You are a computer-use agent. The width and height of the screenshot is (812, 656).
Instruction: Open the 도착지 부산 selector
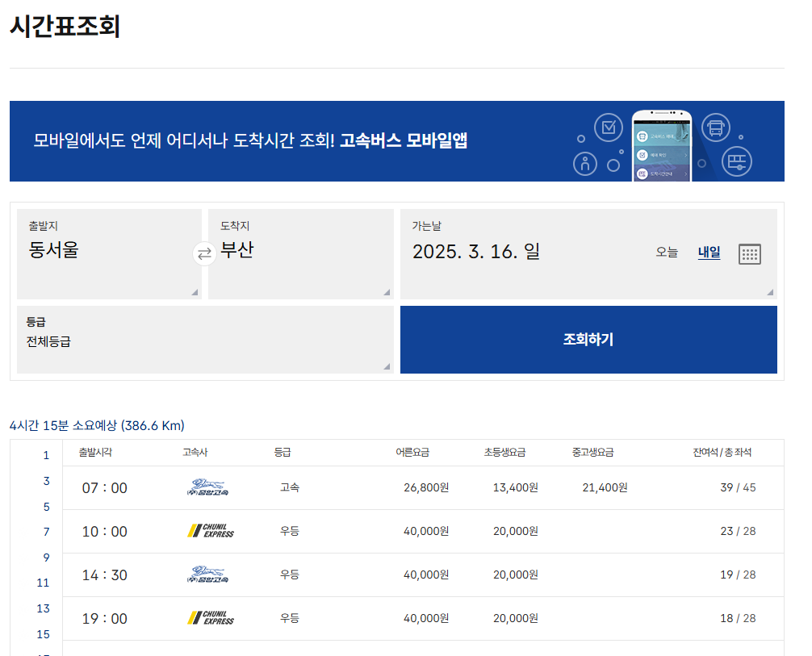[x=301, y=253]
